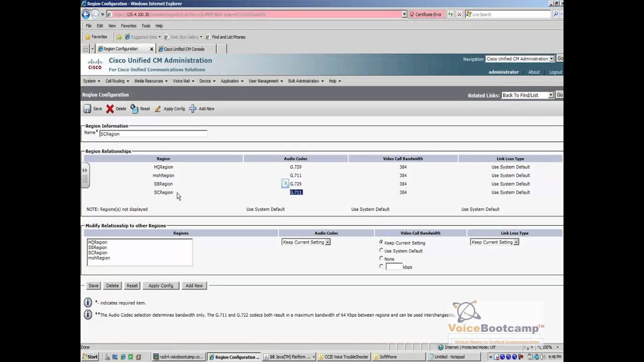Click Go button next to Related Links
This screenshot has height=362, width=644.
(559, 95)
